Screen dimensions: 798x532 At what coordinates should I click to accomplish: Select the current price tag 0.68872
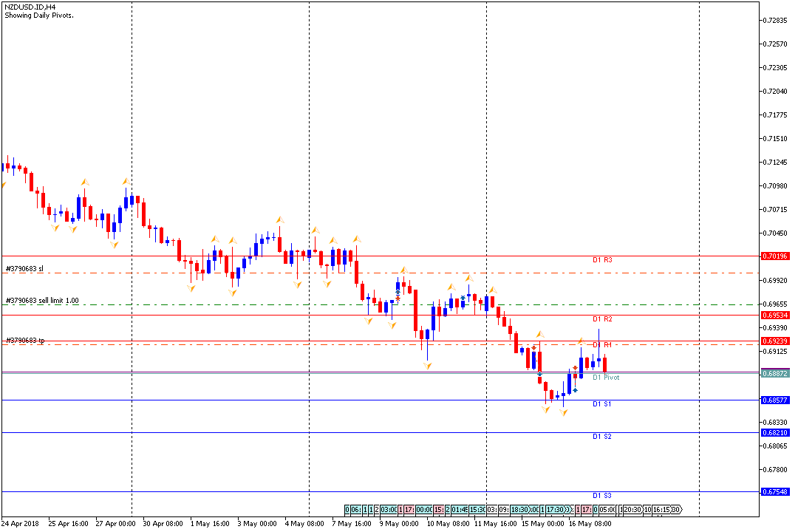point(774,374)
